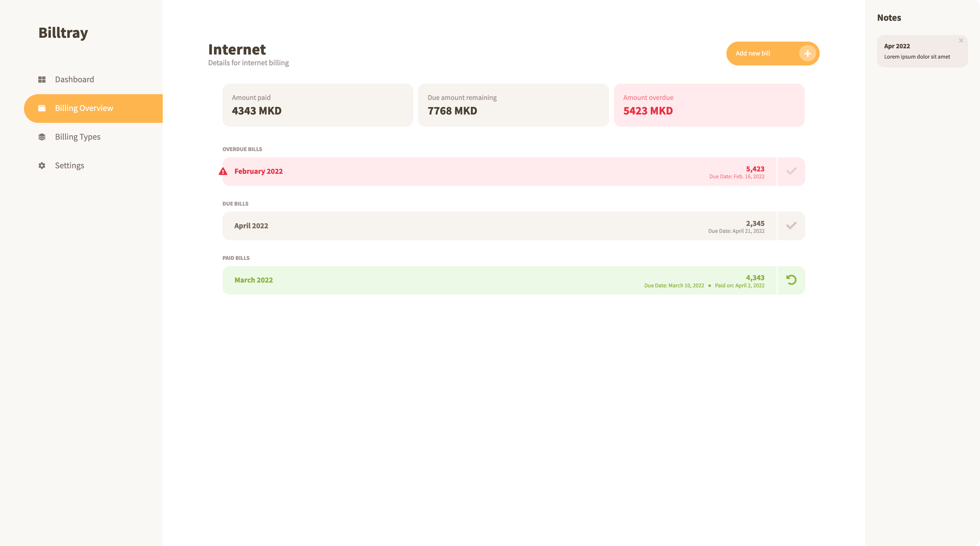Open the February 2022 overdue bill row
This screenshot has width=980, height=546.
click(x=495, y=171)
